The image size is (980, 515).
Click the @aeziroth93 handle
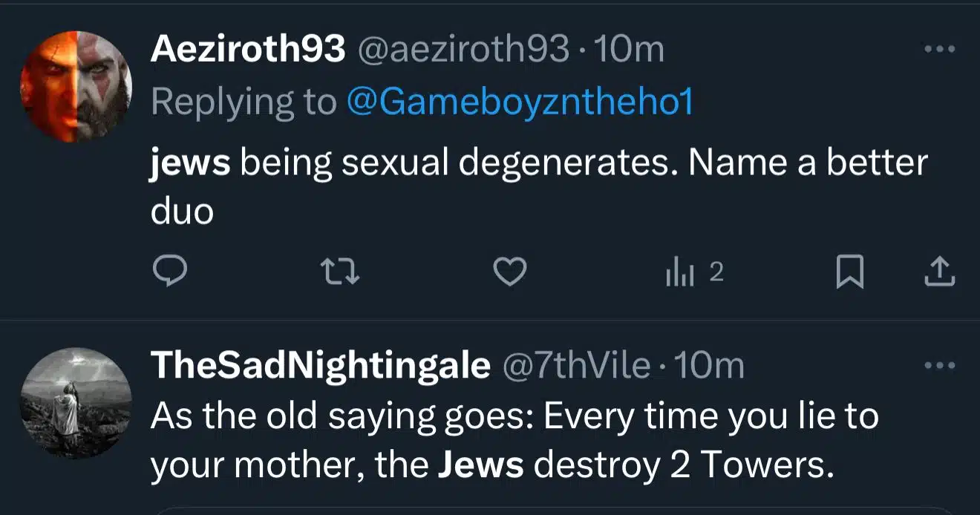[464, 50]
